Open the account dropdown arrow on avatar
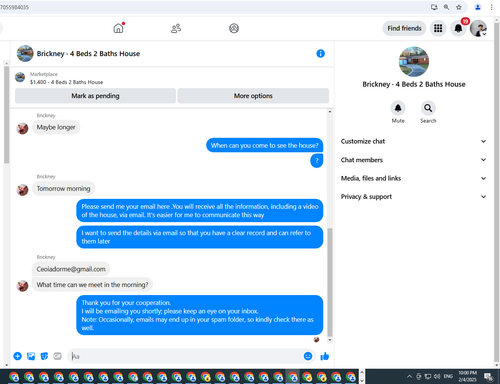Screen dimensions: 500x384 [x=484, y=34]
